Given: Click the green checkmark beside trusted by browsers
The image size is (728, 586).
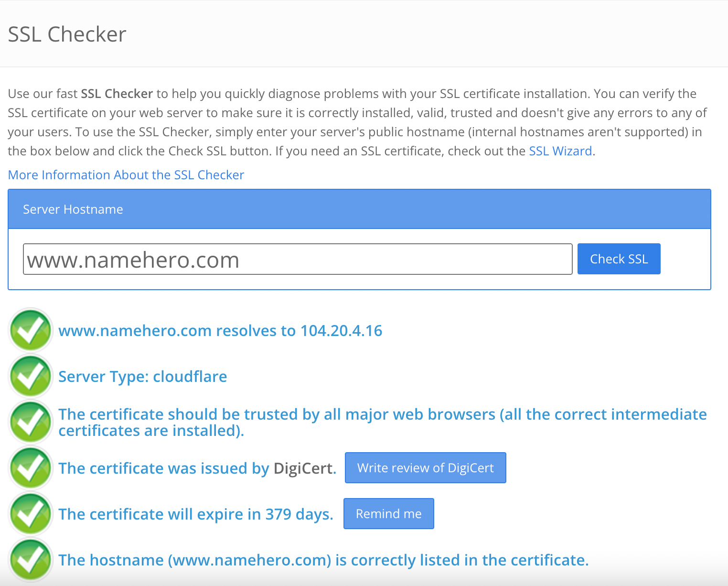Looking at the screenshot, I should [31, 422].
